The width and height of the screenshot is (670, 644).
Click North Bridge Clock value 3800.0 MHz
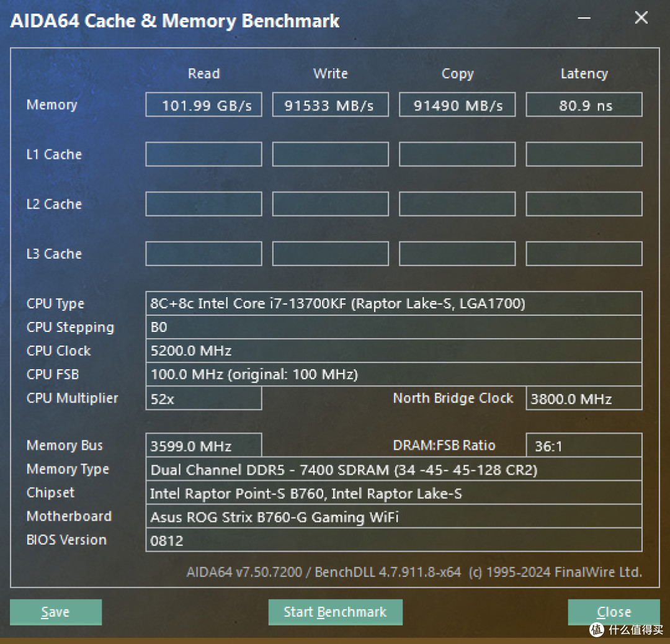(x=584, y=398)
